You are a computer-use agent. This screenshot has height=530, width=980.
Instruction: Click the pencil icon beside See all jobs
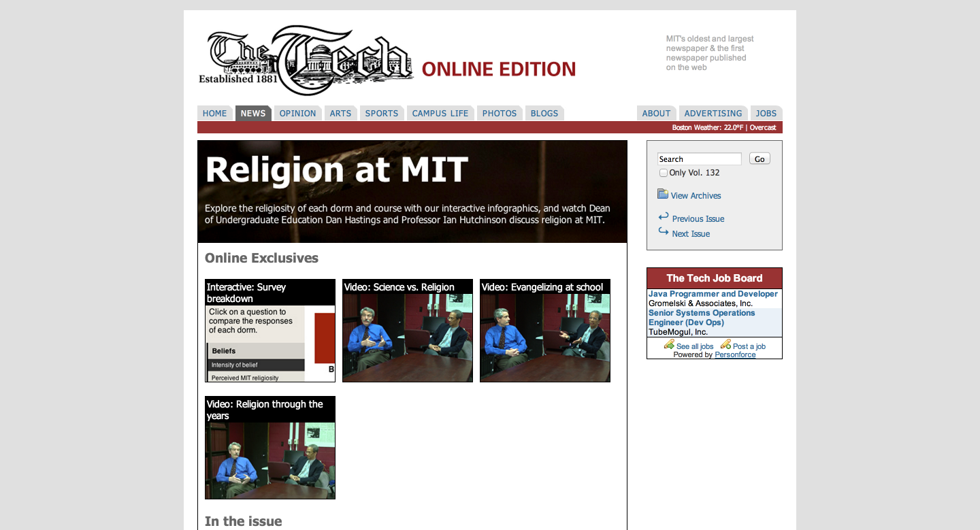tap(669, 345)
